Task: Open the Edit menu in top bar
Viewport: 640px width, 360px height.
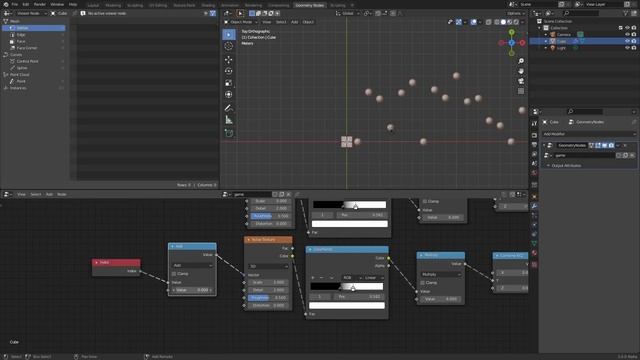Action: 26,4
